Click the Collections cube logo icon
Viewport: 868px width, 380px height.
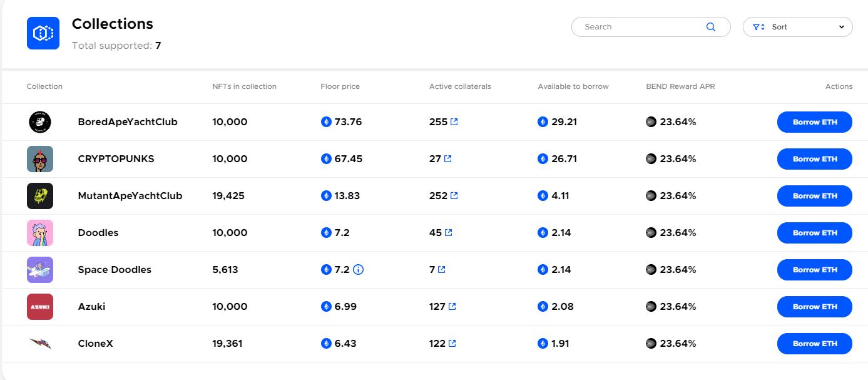click(43, 33)
